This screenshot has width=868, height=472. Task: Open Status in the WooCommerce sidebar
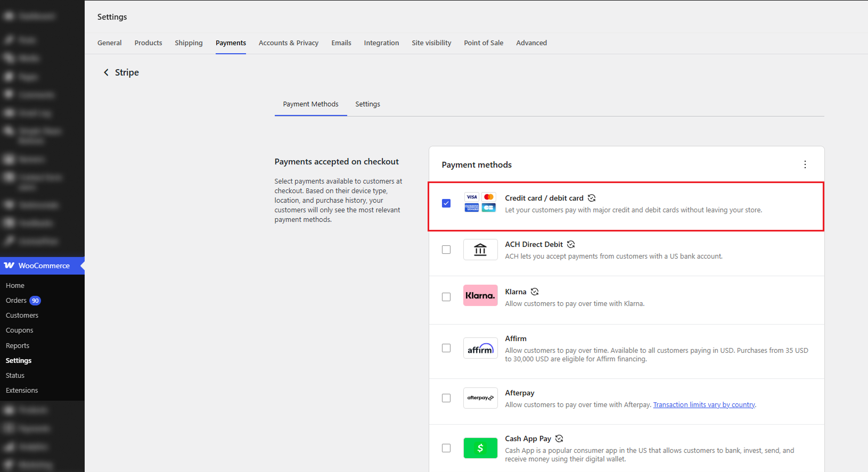pos(15,376)
